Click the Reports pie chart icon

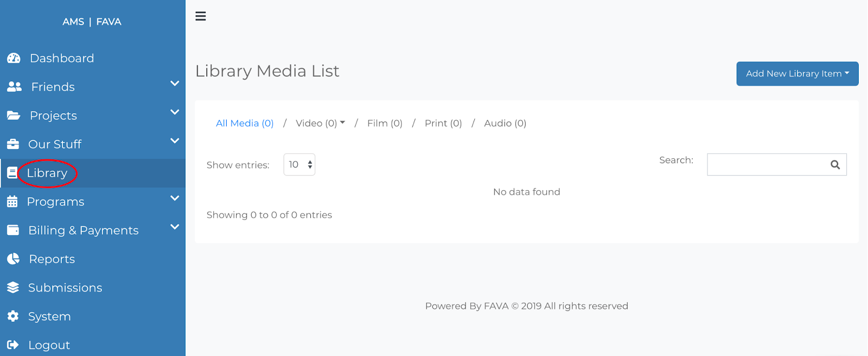click(13, 259)
